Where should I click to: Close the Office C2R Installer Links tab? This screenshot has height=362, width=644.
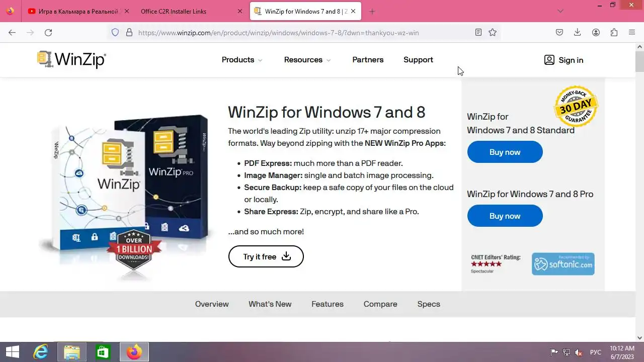[x=239, y=11]
